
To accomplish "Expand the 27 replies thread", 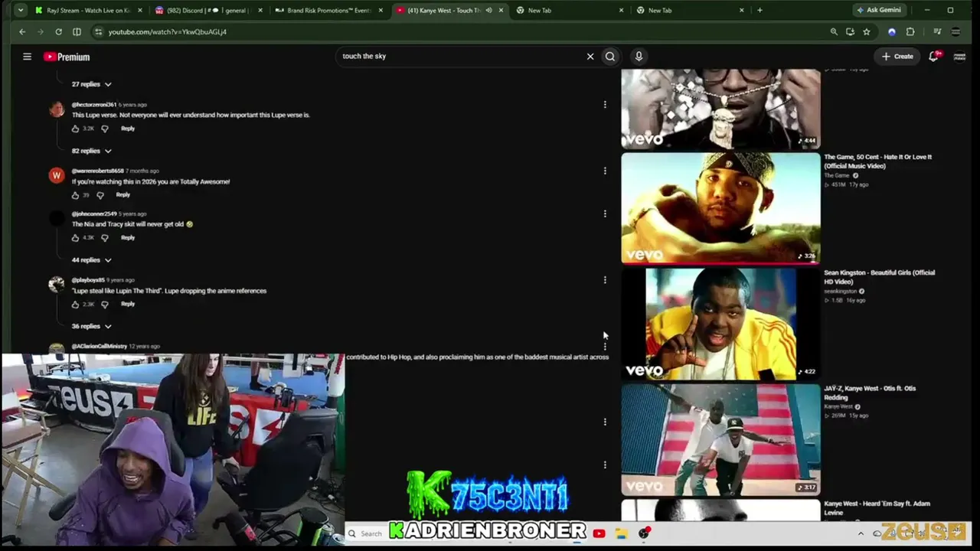I will tap(92, 84).
